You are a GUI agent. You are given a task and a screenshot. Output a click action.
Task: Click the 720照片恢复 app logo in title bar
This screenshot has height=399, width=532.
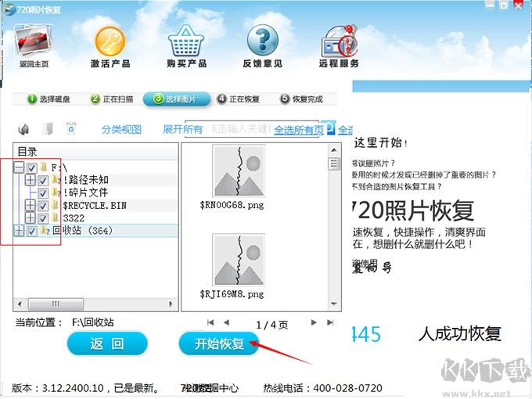point(9,9)
